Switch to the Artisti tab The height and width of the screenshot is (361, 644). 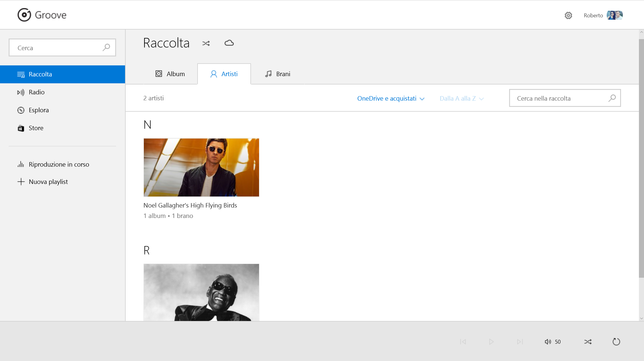[x=224, y=74]
